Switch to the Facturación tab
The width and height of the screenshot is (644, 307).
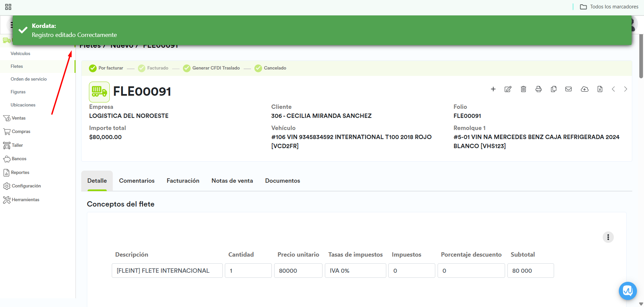click(183, 181)
